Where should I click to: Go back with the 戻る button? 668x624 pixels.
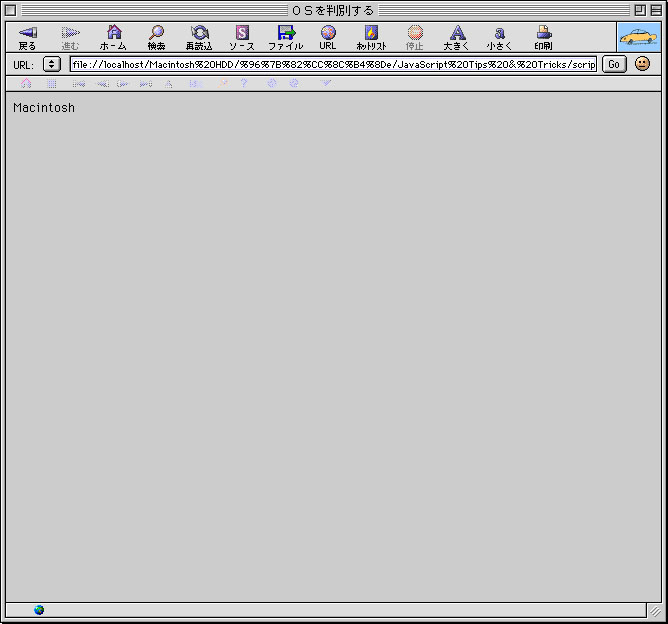(28, 37)
